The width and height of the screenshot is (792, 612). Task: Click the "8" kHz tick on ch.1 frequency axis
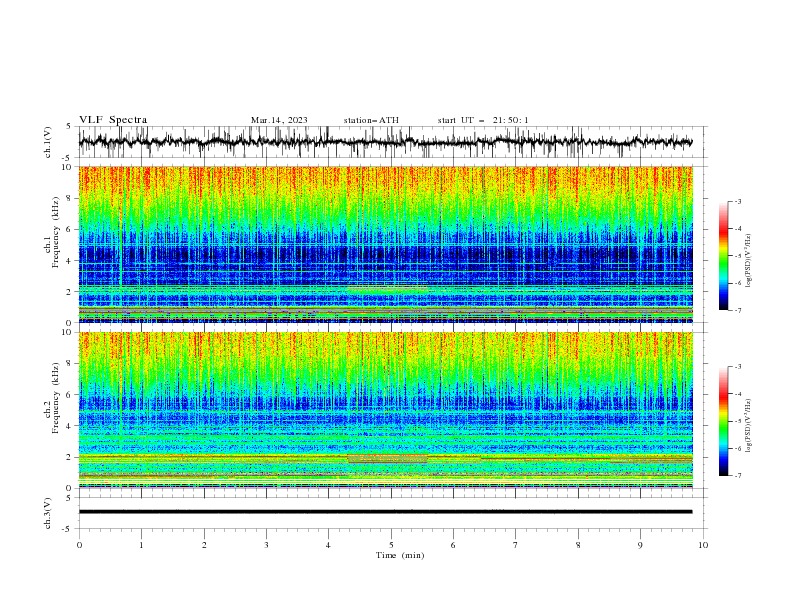[69, 198]
